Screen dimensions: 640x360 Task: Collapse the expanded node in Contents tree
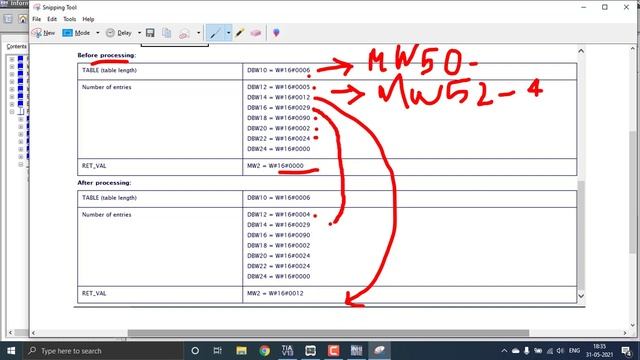click(12, 111)
